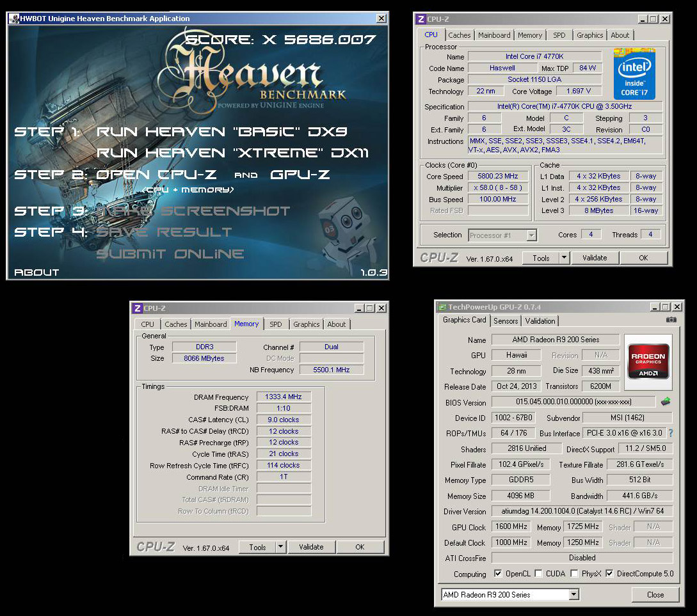Screen dimensions: 697x616
Task: Switch to SPD tab in CPU-Z Memory window
Action: coord(276,324)
